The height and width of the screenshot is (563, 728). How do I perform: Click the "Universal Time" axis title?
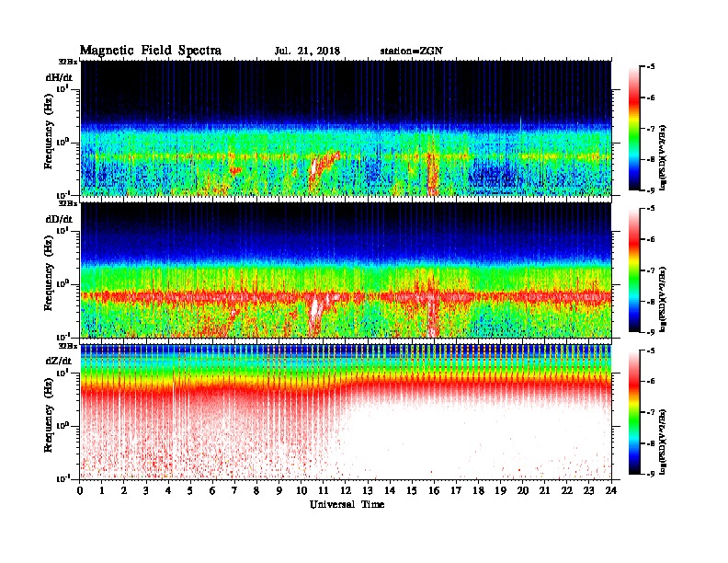pyautogui.click(x=347, y=504)
